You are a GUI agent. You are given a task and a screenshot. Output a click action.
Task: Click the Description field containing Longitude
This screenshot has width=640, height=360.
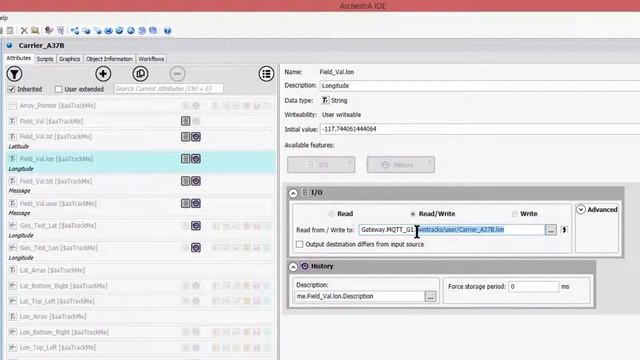pos(480,86)
